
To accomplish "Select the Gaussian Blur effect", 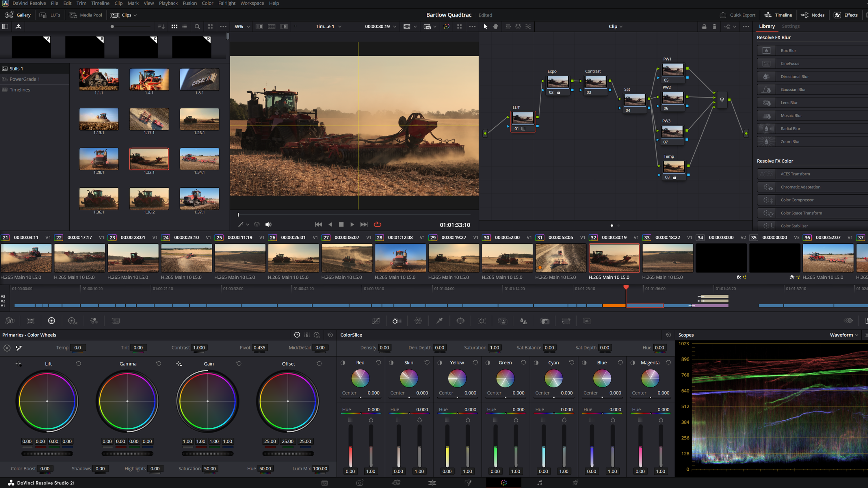I will coord(812,90).
